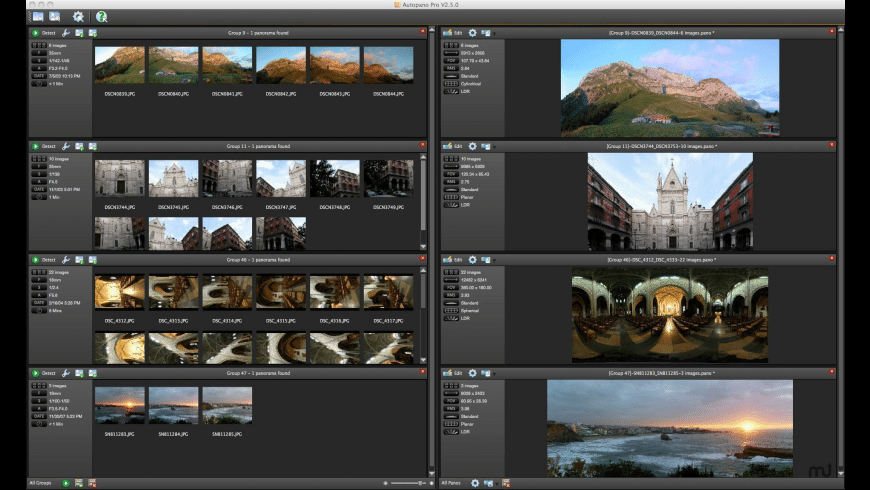Screen dimensions: 870x490
Task: Click the Spherical projection label in the Group 46 pane
Action: click(469, 311)
